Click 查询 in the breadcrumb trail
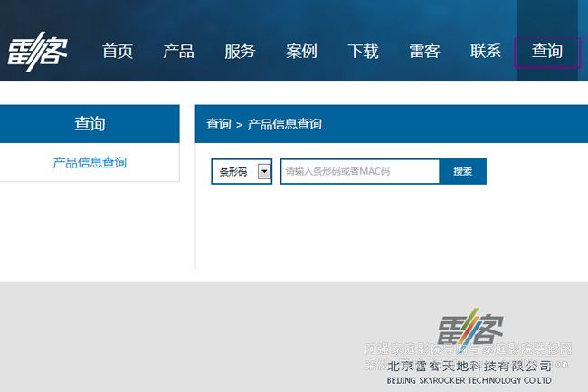 point(218,124)
